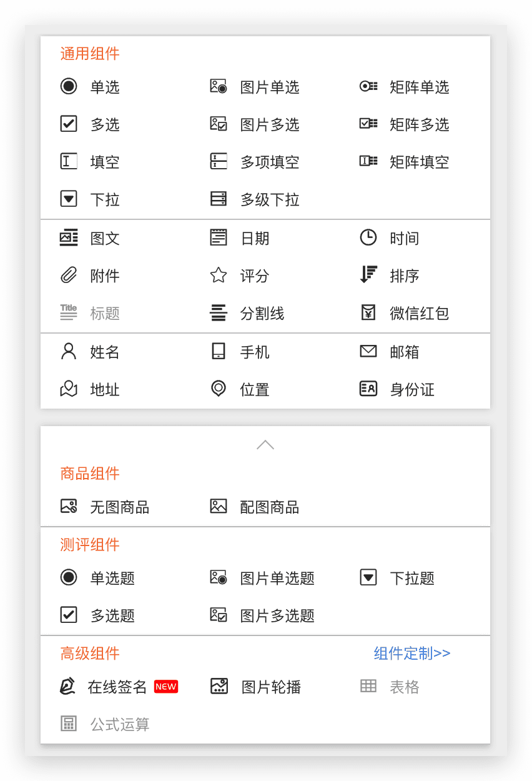Click the 商品组件 section heading
The height and width of the screenshot is (781, 532).
pyautogui.click(x=90, y=473)
